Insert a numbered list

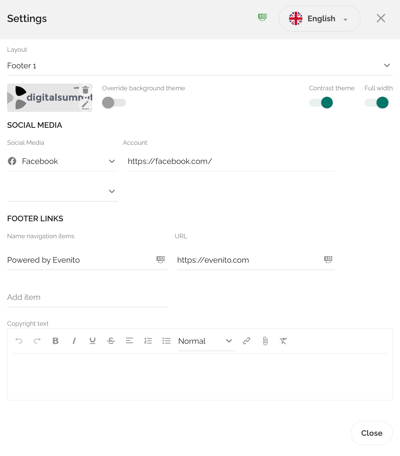[148, 341]
